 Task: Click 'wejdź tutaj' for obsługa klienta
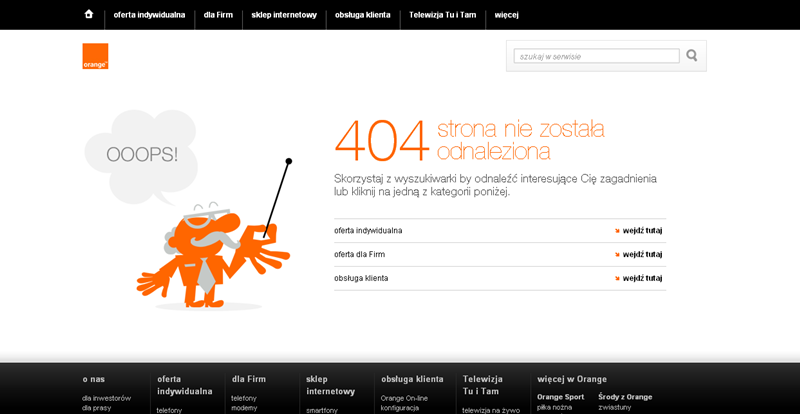click(639, 278)
